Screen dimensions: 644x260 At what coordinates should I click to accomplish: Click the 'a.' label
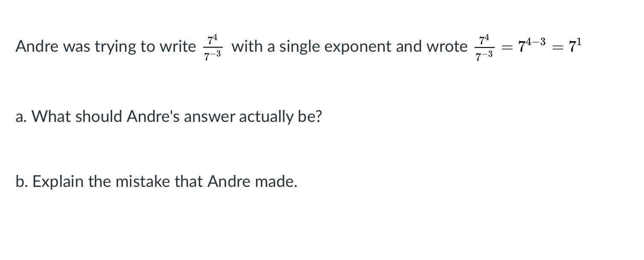click(21, 116)
